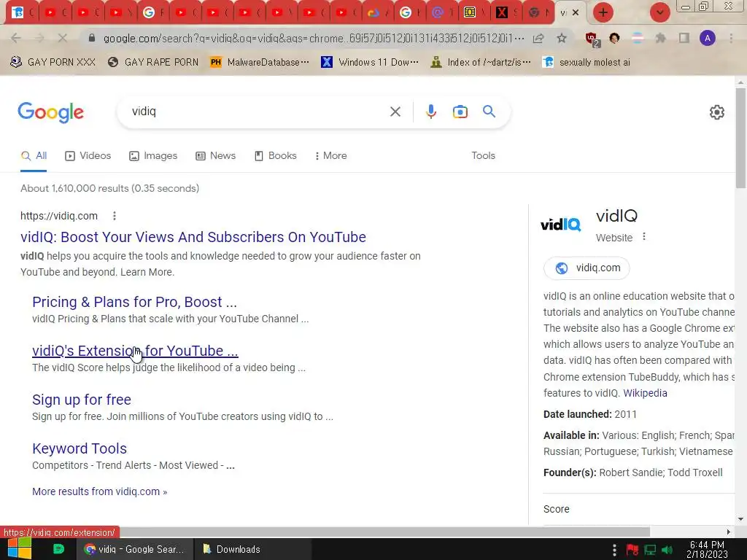Switch to Videos results
This screenshot has height=560, width=747.
88,156
